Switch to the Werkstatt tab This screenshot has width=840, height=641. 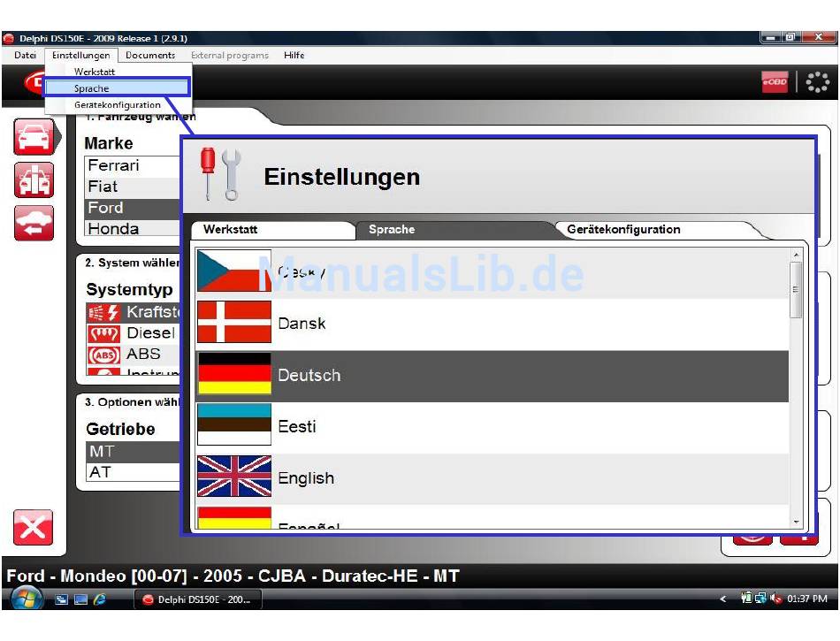[x=272, y=230]
